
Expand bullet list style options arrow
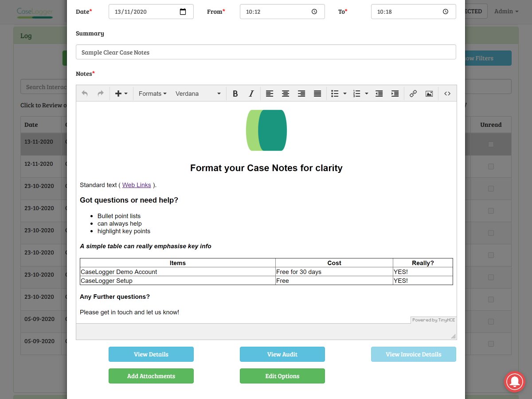pyautogui.click(x=345, y=94)
